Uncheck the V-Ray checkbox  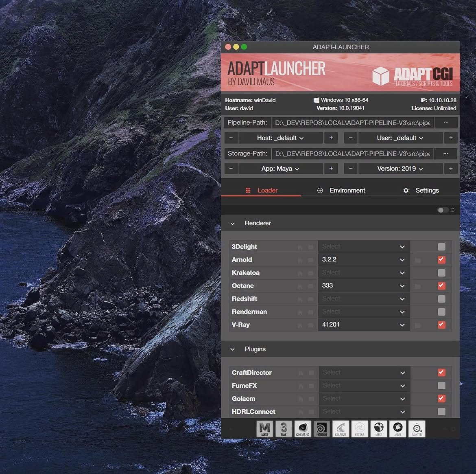coord(442,325)
